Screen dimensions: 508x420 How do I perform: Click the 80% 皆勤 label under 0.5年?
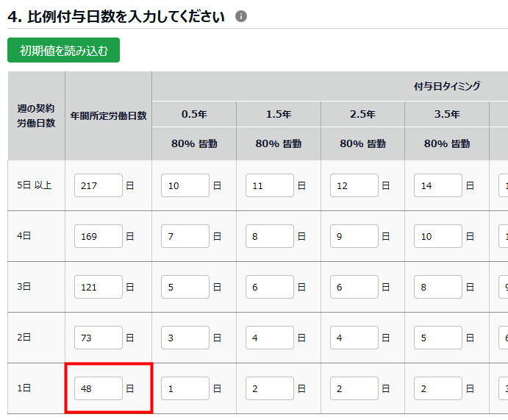194,143
